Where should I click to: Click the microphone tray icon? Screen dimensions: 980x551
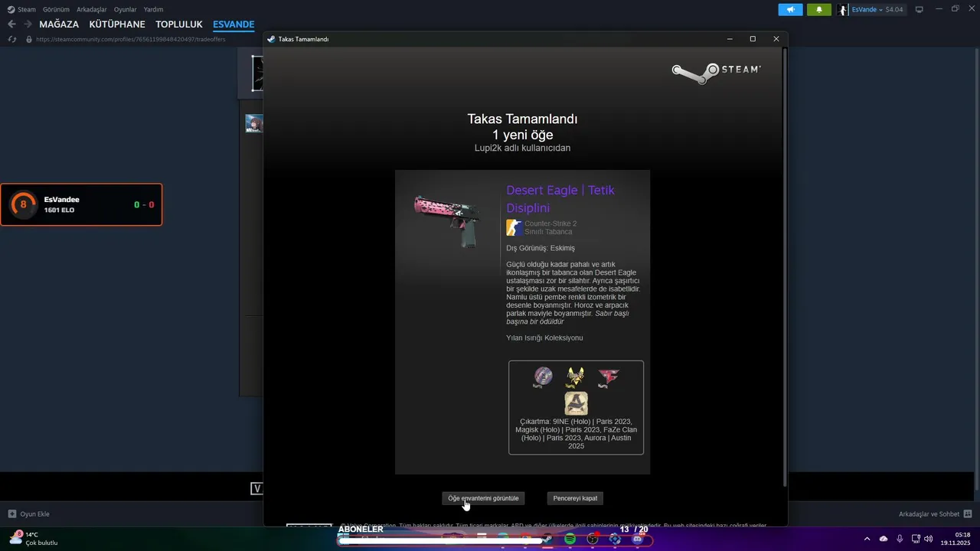click(x=900, y=539)
